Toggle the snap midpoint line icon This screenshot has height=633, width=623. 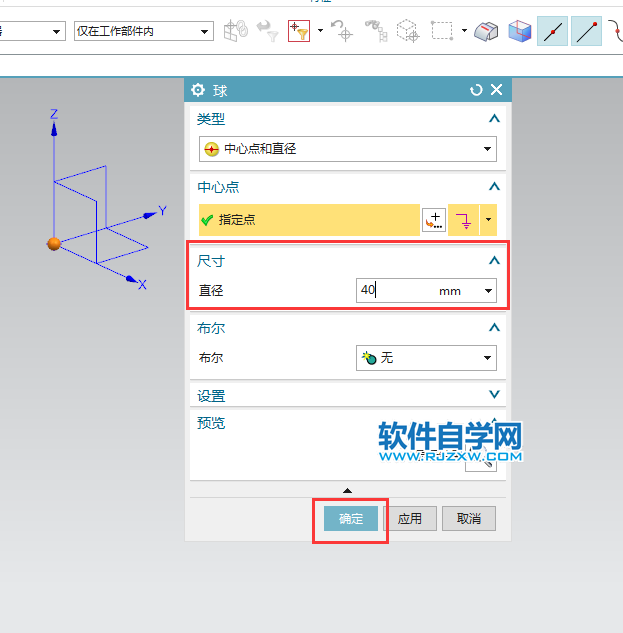552,31
